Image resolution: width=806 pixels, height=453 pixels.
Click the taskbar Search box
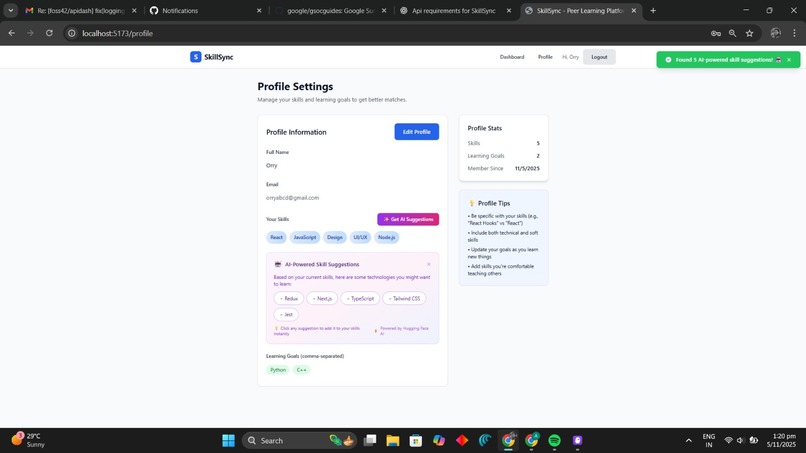click(299, 440)
